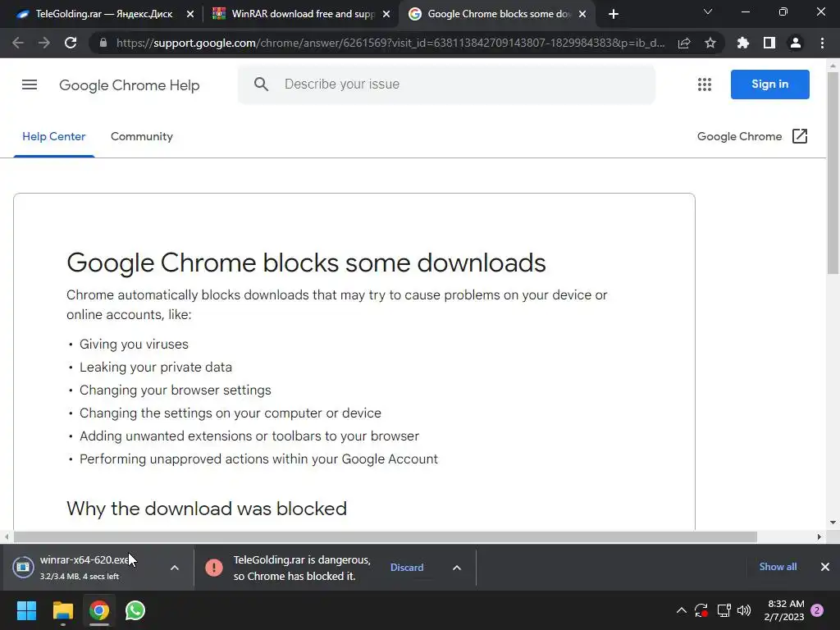This screenshot has width=840, height=630.
Task: Click the horizontal scrollbar thumb
Action: [x=386, y=536]
